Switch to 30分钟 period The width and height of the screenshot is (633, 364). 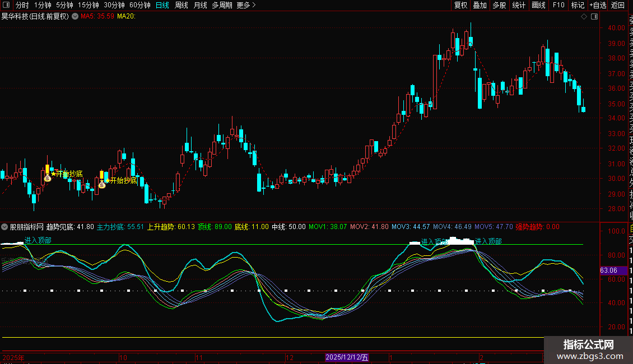coord(114,5)
